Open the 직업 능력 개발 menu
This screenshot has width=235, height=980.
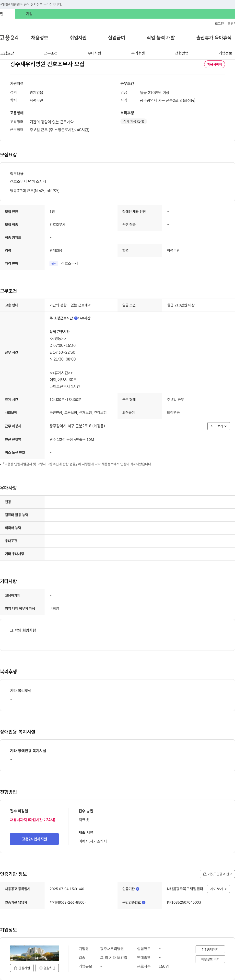click(x=161, y=38)
